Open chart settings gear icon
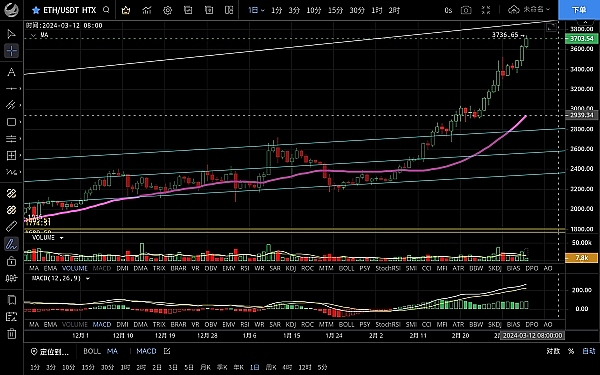The width and height of the screenshot is (600, 375). pos(168,10)
